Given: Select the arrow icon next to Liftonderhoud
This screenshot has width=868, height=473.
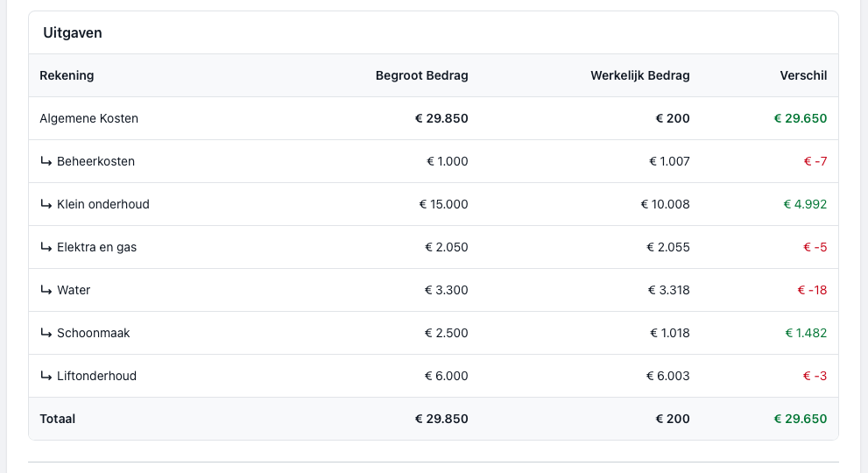Looking at the screenshot, I should pos(46,376).
